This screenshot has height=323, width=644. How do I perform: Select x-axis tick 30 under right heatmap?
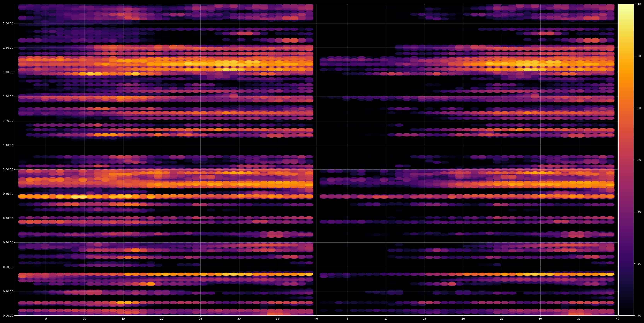pyautogui.click(x=540, y=319)
